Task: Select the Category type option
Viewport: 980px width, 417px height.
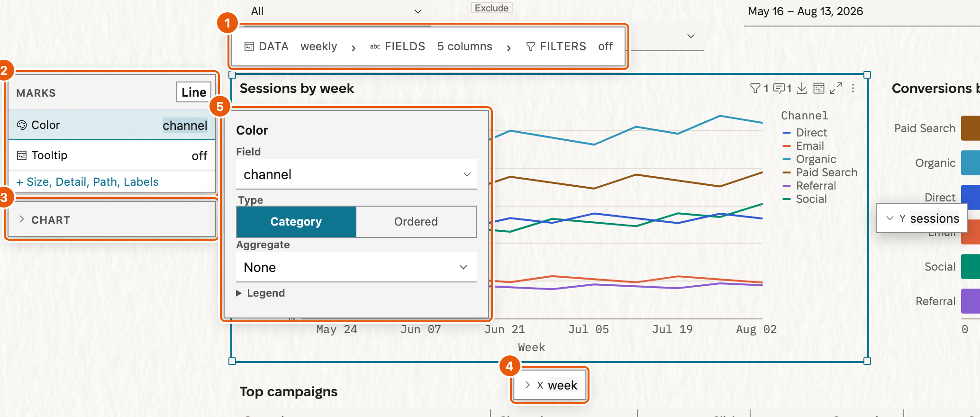Action: pos(296,222)
